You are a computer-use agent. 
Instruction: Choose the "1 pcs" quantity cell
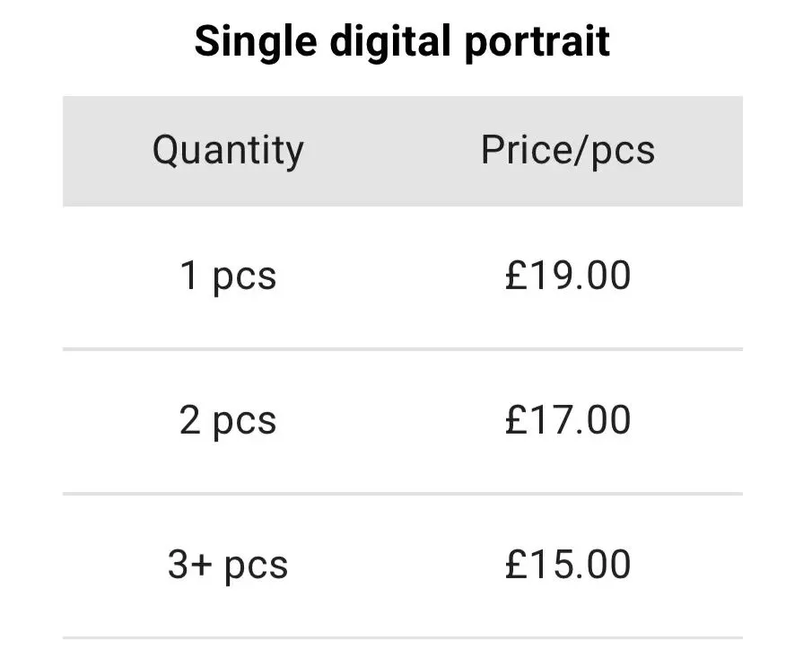click(x=228, y=277)
